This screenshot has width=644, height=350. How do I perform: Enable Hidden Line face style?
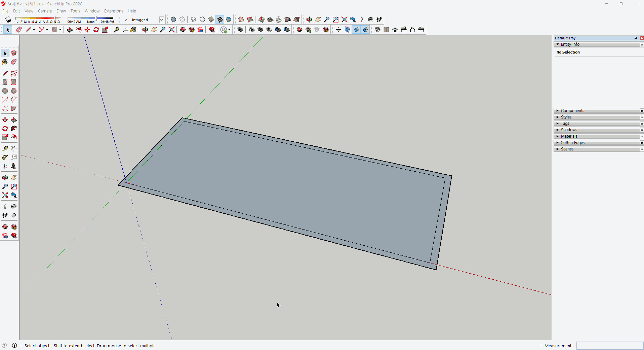pos(202,20)
